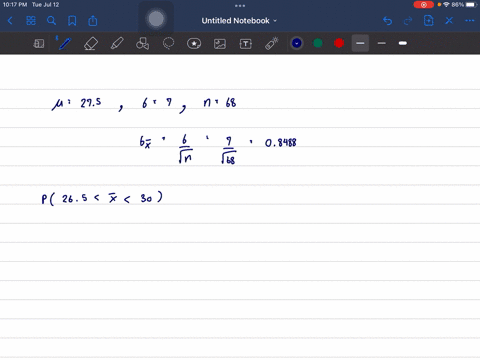Screen dimensions: 480x360
Task: Select the Eraser tool
Action: tap(91, 43)
